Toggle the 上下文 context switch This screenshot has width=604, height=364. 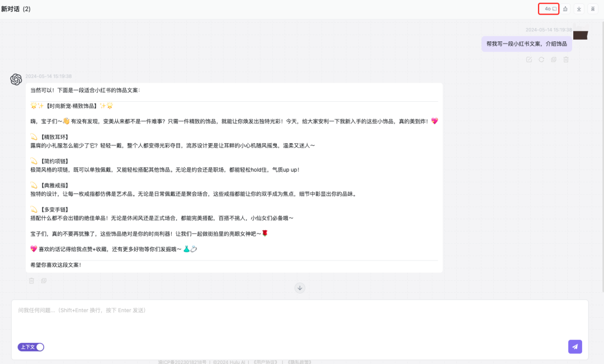point(31,347)
